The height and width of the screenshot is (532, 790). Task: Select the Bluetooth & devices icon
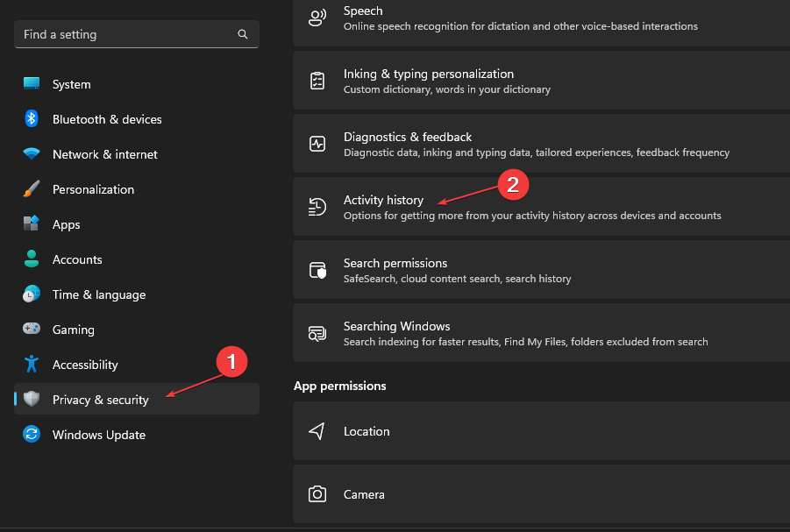point(31,119)
